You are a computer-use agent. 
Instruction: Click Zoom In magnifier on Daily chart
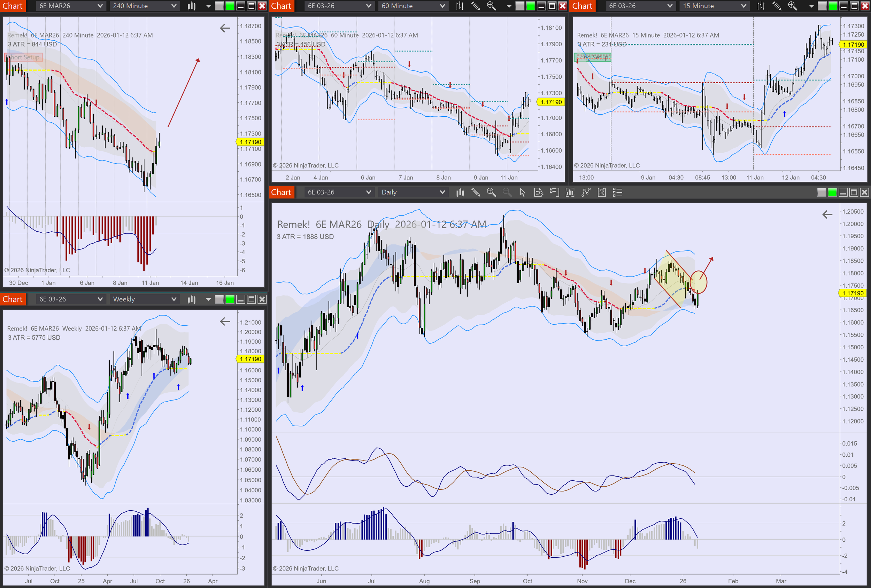[491, 192]
